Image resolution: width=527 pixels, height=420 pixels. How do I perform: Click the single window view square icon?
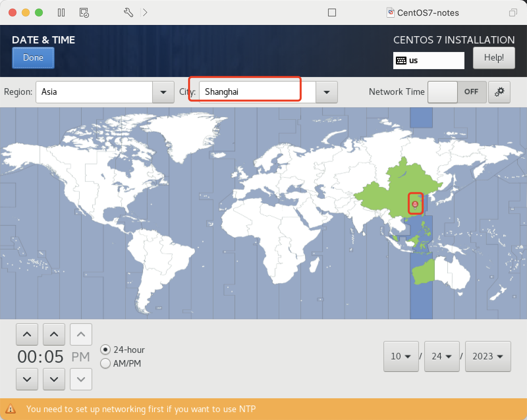pyautogui.click(x=332, y=13)
